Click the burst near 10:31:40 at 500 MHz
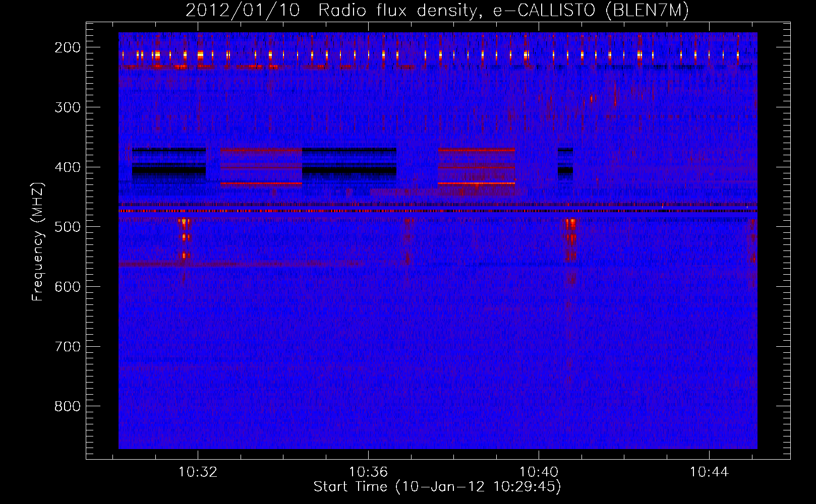Viewport: 816px width, 504px height. 185,239
